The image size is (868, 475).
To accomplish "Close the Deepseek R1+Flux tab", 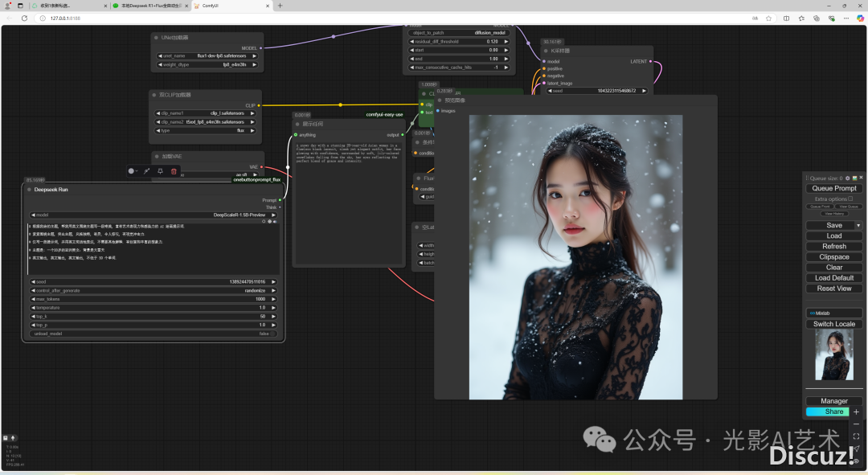I will (187, 6).
